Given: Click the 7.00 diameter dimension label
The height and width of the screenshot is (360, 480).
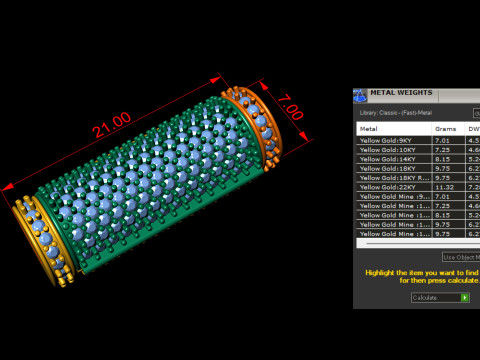Looking at the screenshot, I should point(290,107).
